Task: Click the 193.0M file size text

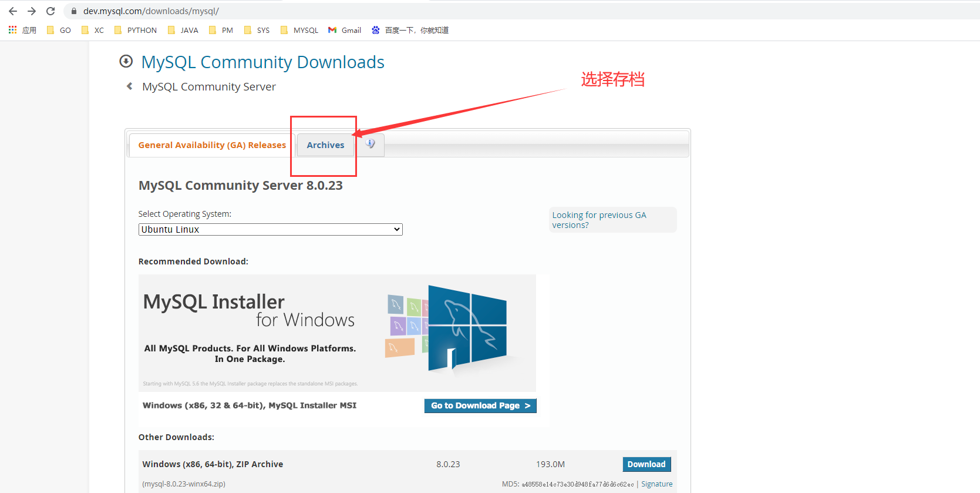Action: point(550,464)
